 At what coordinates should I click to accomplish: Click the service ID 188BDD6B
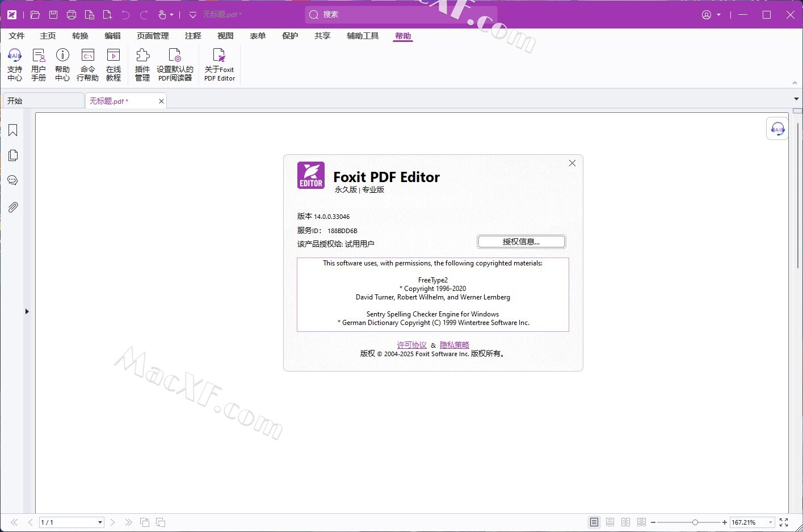click(x=342, y=231)
